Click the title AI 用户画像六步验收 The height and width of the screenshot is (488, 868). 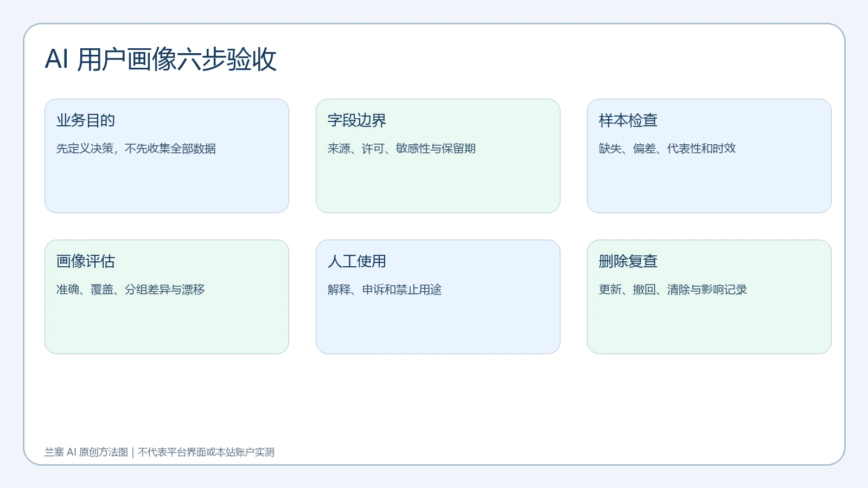[161, 59]
